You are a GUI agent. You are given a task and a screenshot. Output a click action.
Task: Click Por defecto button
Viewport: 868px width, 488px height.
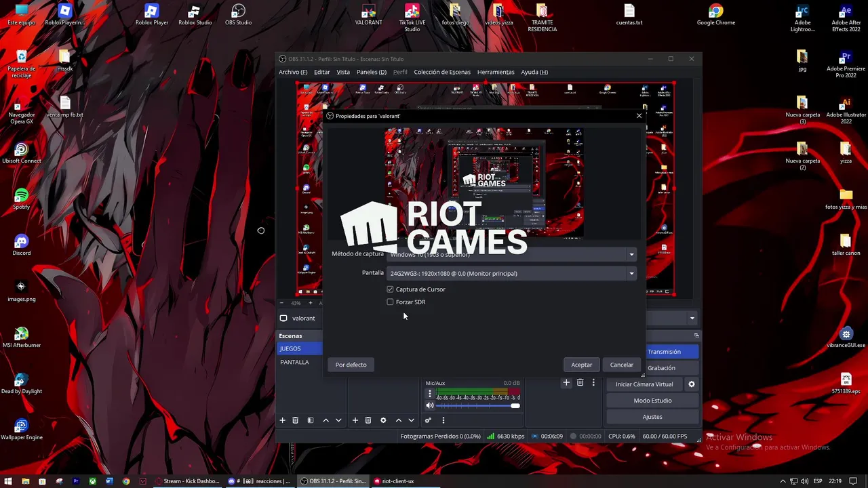(x=351, y=365)
